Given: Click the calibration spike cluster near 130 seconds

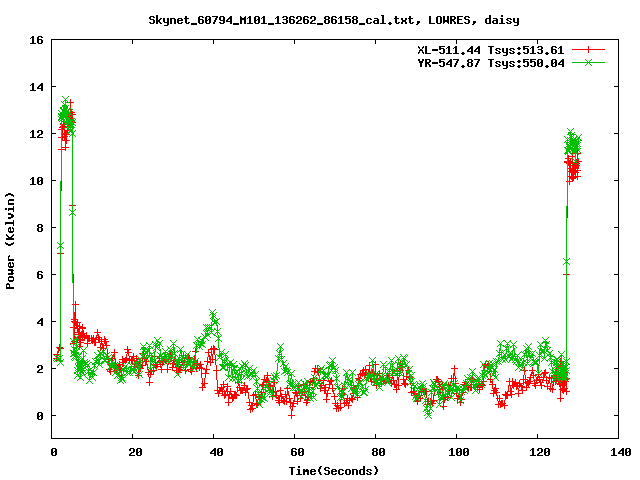Looking at the screenshot, I should pyautogui.click(x=573, y=155).
